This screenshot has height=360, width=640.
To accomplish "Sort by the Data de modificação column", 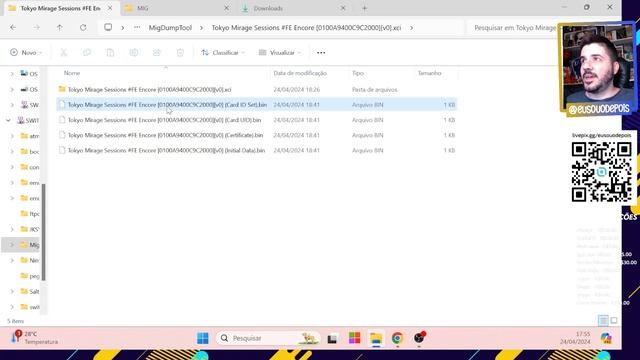I will (x=300, y=73).
